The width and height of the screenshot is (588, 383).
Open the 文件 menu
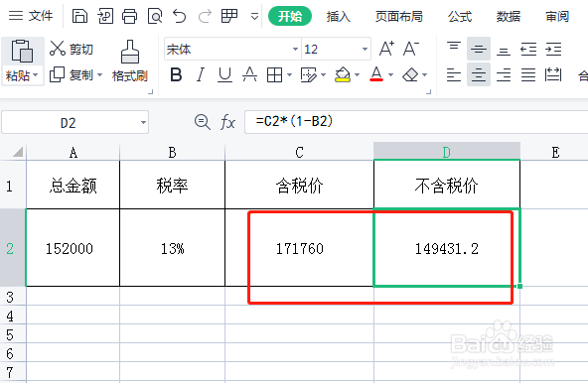click(31, 16)
